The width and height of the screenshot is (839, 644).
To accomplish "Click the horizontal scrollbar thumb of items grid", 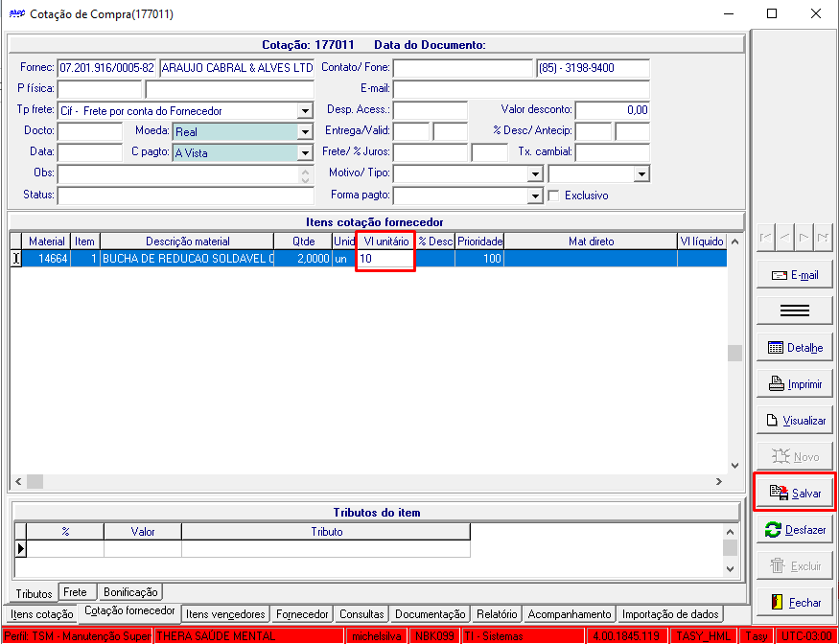I will point(35,481).
